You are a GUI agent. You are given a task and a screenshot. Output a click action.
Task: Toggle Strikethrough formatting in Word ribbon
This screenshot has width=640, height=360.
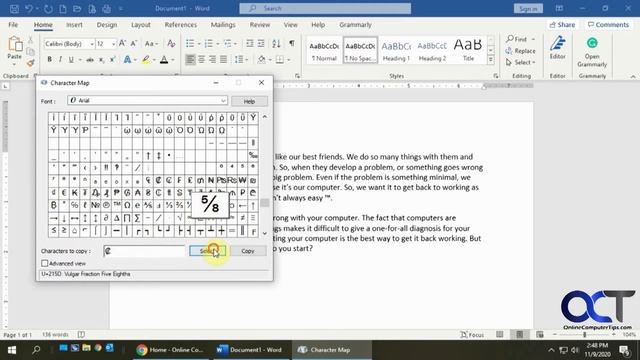pyautogui.click(x=90, y=60)
